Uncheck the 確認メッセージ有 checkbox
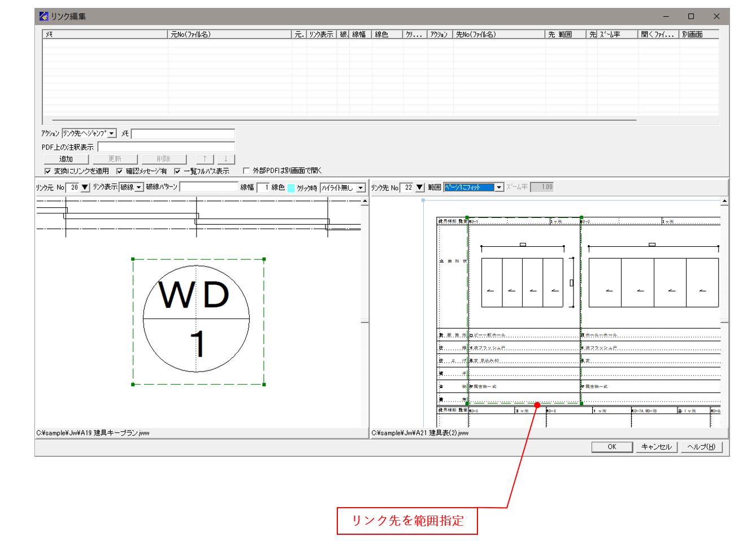Image resolution: width=756 pixels, height=541 pixels. pyautogui.click(x=120, y=171)
